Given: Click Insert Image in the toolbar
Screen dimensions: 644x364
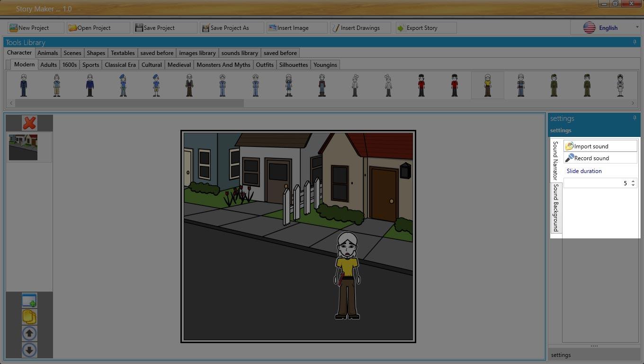Looking at the screenshot, I should tap(297, 28).
